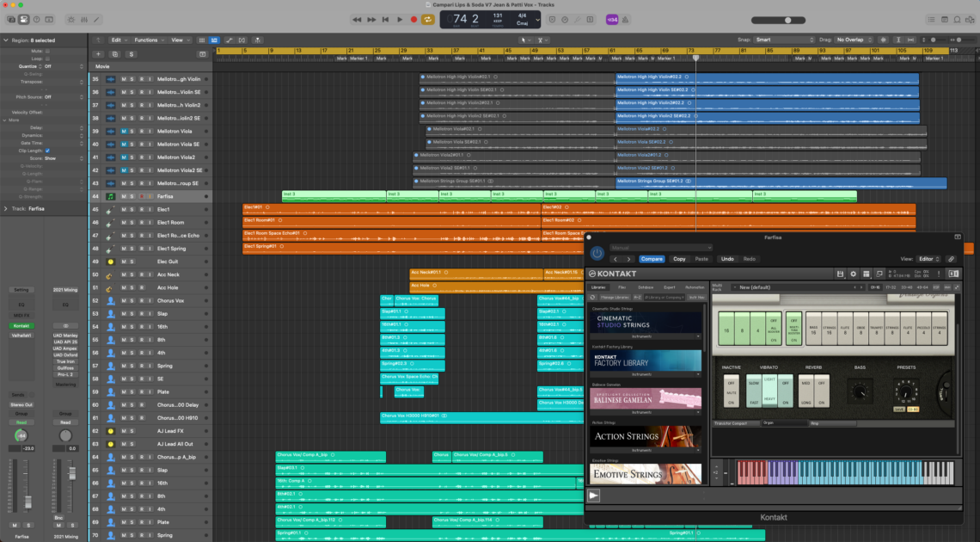Select the Farfisa track's green note icon
This screenshot has height=542, width=980.
coord(110,196)
